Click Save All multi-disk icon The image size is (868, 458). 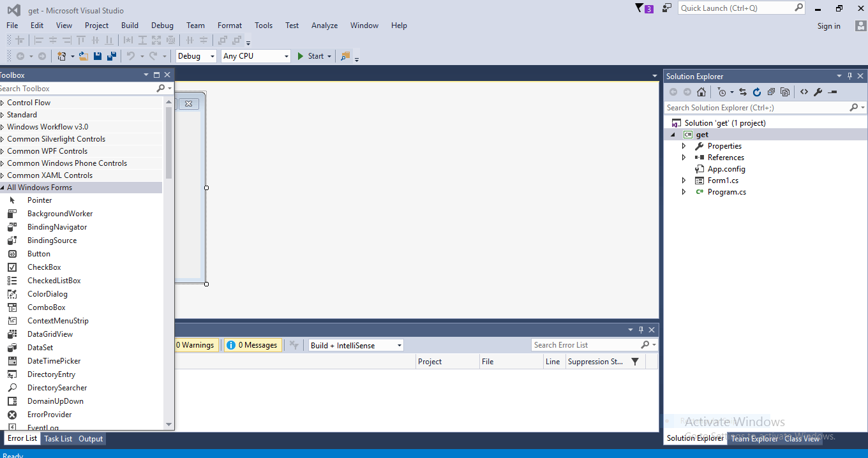(112, 56)
